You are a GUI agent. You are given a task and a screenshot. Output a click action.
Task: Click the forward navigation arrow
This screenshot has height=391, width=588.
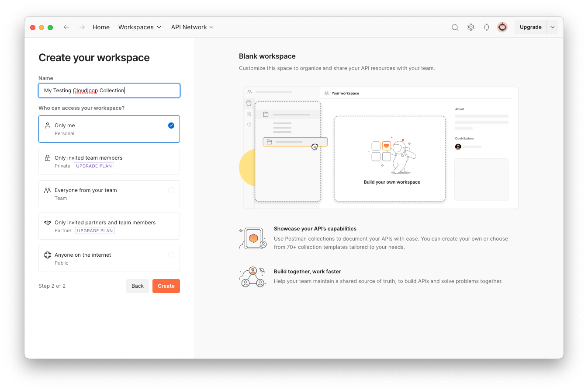(x=82, y=27)
